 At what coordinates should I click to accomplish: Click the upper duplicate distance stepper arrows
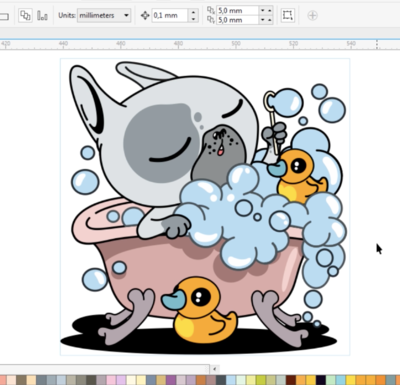(266, 11)
